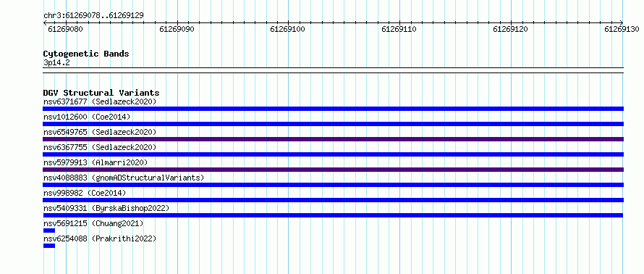This screenshot has height=274, width=644.
Task: Click the chr3:61269078..61269129 region label
Action: 93,16
